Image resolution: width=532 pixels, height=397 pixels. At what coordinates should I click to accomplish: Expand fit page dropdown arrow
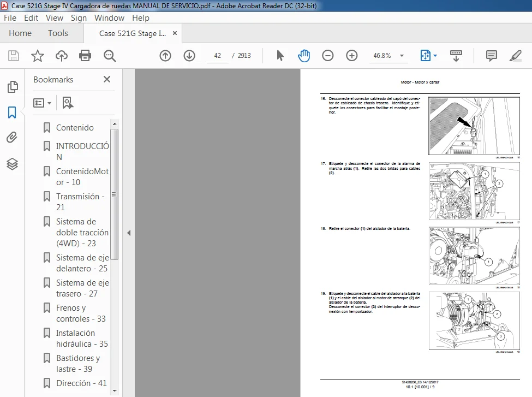(x=435, y=56)
